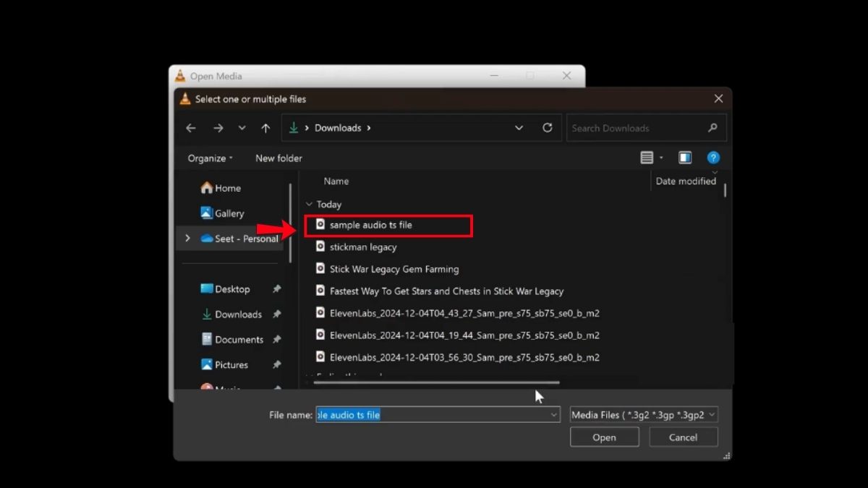Open Pictures from quick access
Viewport: 868px width, 488px height.
point(224,365)
